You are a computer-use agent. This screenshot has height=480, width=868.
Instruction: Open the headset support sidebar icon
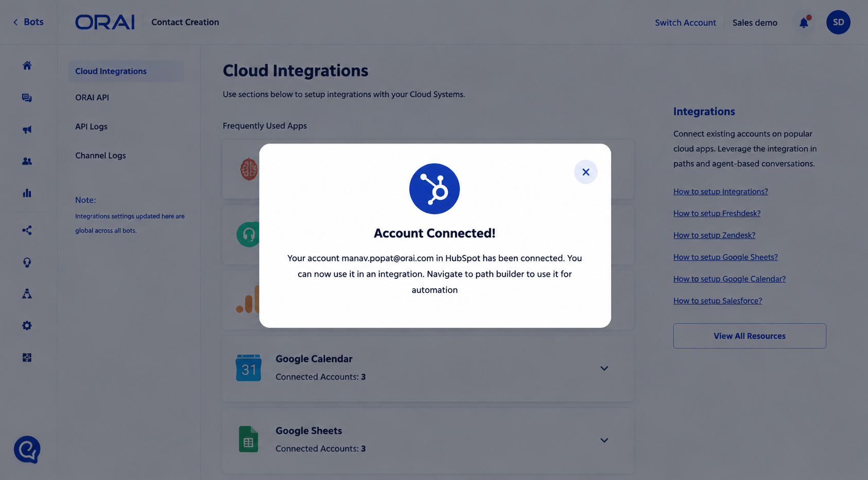(x=27, y=262)
